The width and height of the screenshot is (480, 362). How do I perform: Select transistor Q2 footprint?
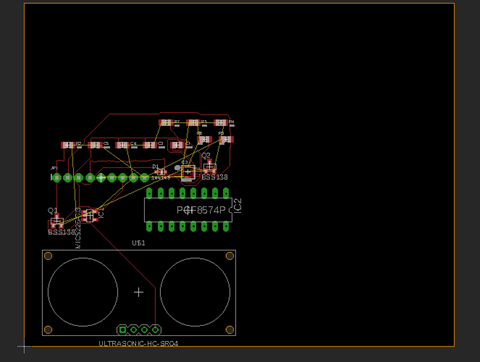click(209, 166)
